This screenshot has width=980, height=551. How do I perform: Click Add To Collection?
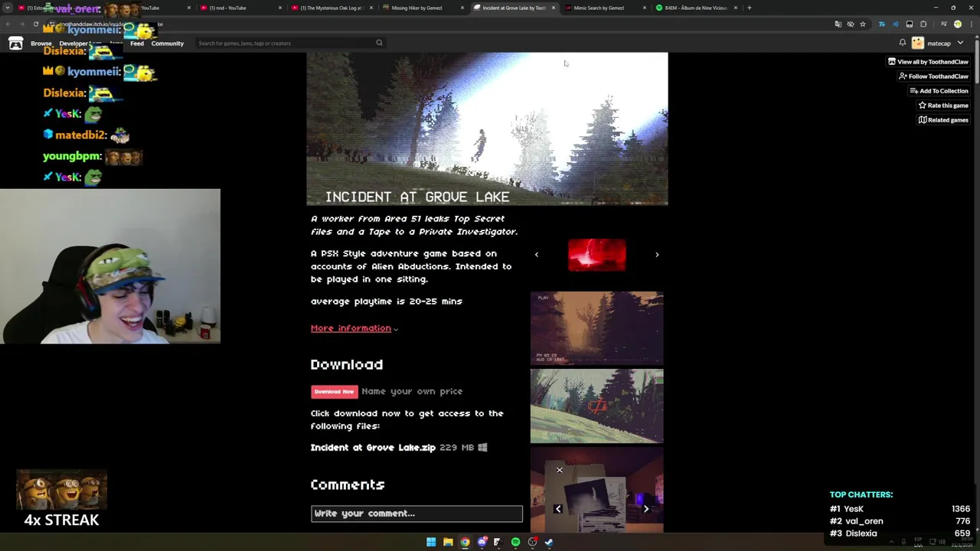point(939,91)
